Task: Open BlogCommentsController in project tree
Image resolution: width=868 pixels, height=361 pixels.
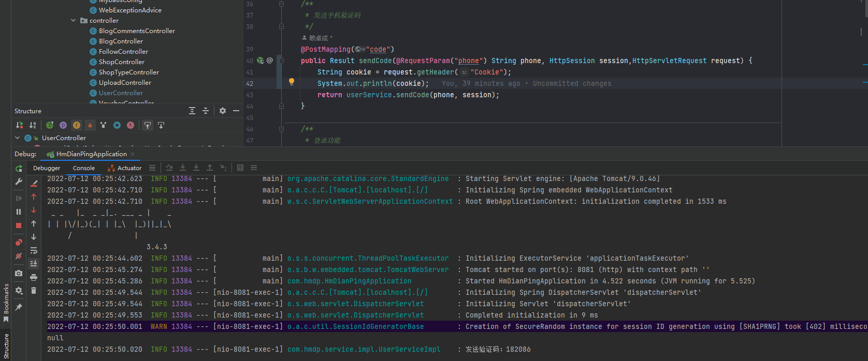Action: pos(137,31)
